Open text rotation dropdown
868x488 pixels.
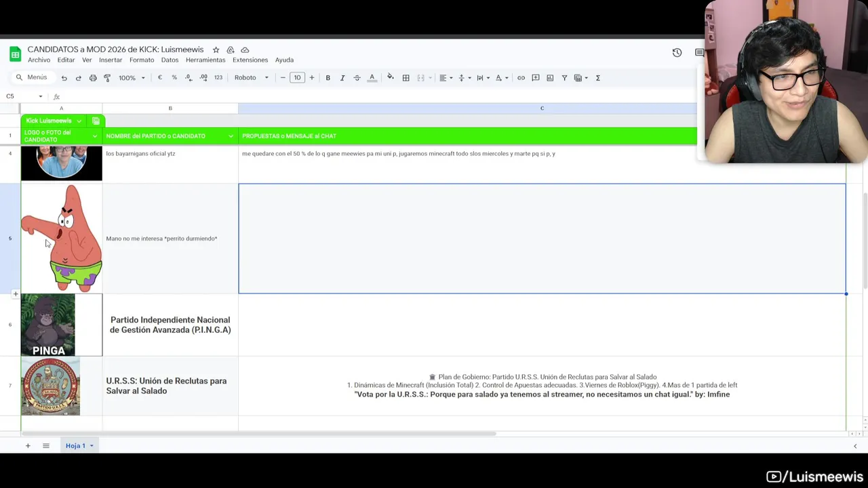(x=501, y=78)
